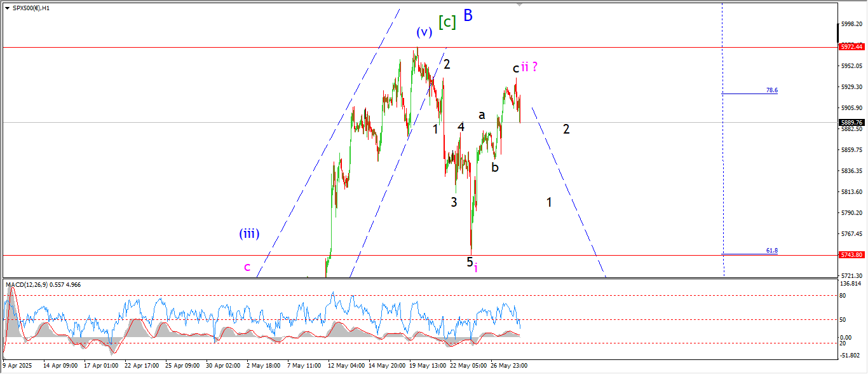The image size is (868, 374).
Task: Click the current price 5889.76 label
Action: point(851,122)
